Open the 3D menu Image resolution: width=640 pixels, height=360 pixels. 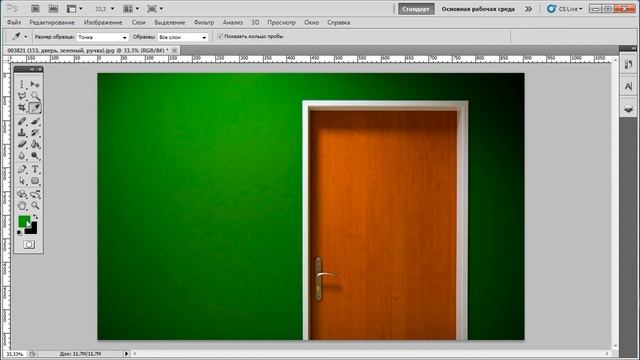point(255,22)
